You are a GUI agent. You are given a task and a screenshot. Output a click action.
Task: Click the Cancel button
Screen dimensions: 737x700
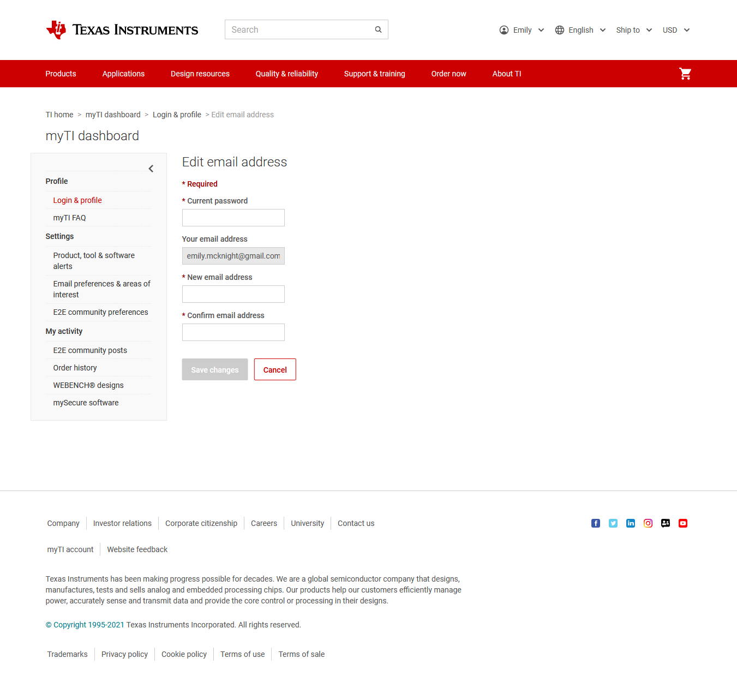275,369
